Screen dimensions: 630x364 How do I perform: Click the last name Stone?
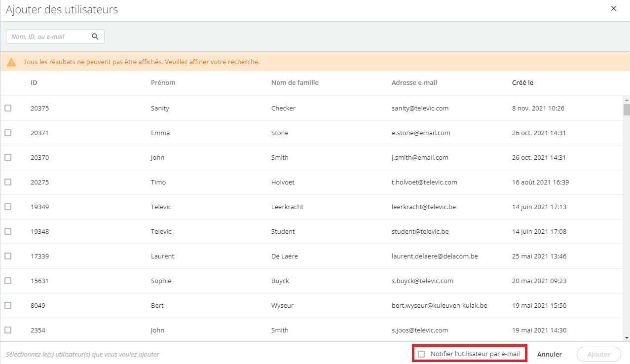coord(280,133)
